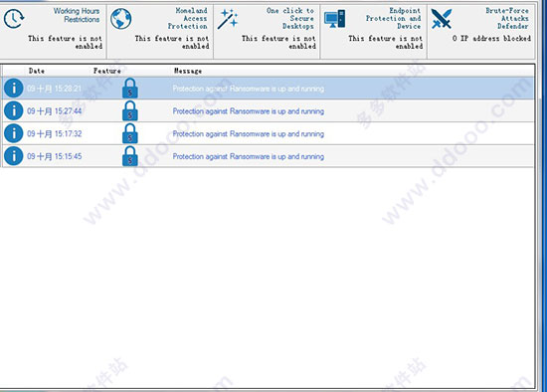The image size is (547, 392).
Task: Click the ransomware padlock icon in the 15:17:32 row
Action: tap(129, 133)
